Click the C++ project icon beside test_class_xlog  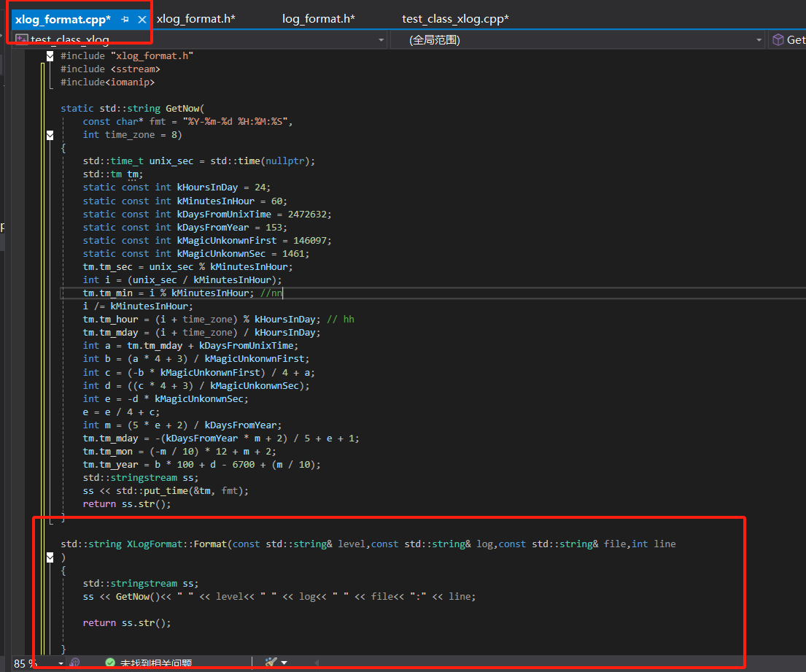(x=22, y=39)
